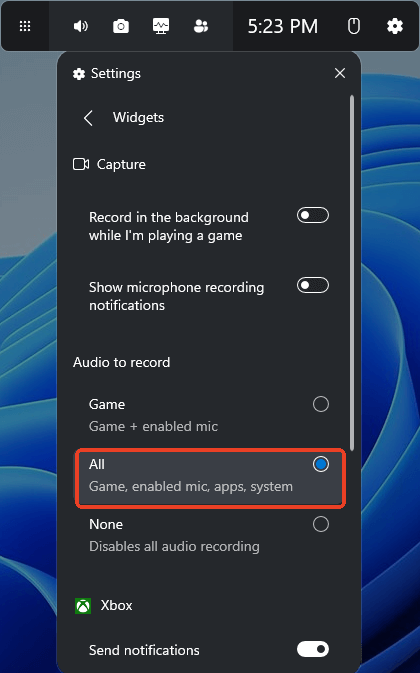Enable record in the background toggle

click(313, 215)
